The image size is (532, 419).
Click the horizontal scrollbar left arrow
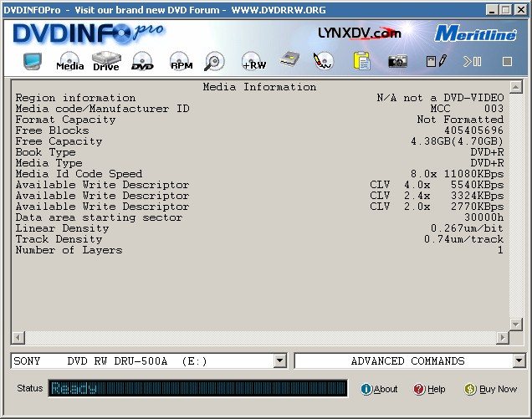click(18, 338)
